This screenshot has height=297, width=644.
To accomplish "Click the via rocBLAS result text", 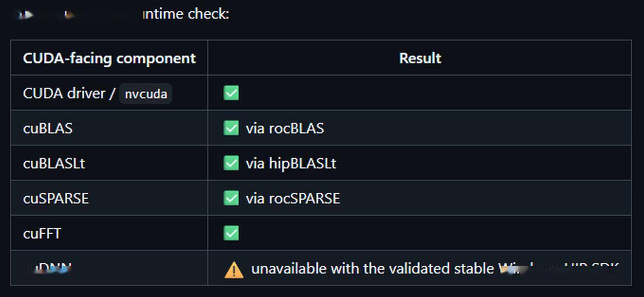I will coord(285,128).
